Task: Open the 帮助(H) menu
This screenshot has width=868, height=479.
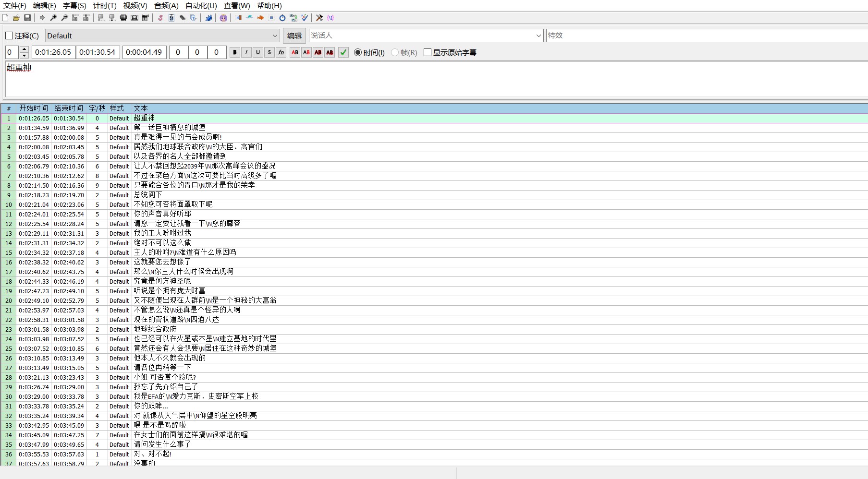Action: [269, 6]
